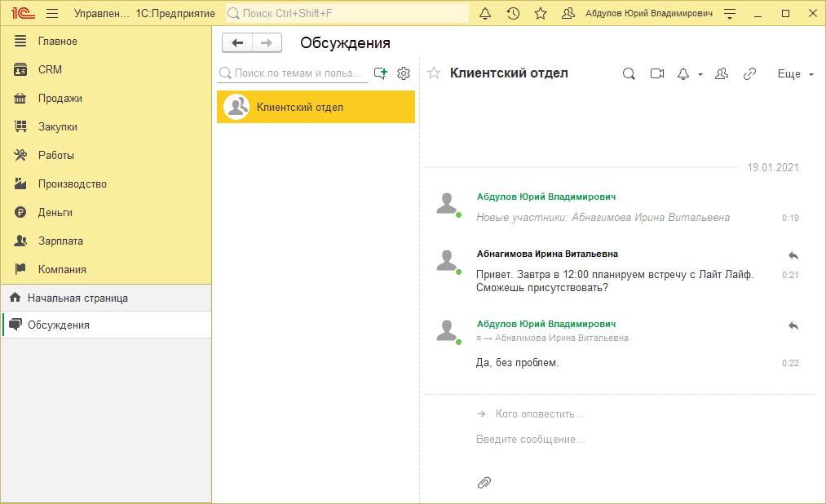826x504 pixels.
Task: Copy the discussion link via chain icon
Action: click(749, 73)
